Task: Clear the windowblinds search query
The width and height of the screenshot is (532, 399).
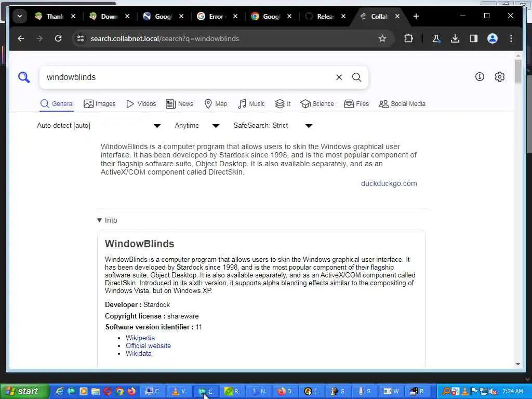Action: pyautogui.click(x=339, y=77)
